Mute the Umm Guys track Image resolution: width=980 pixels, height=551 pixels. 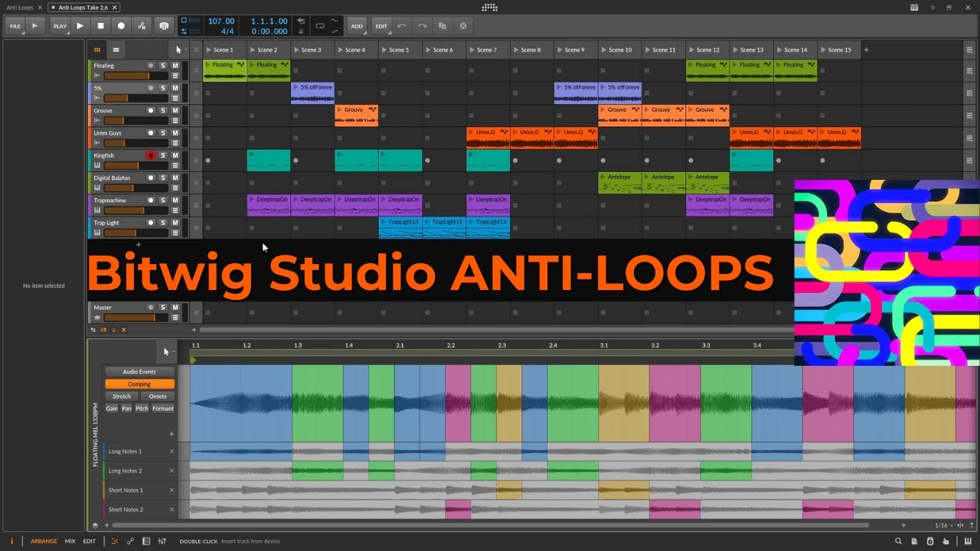tap(175, 133)
